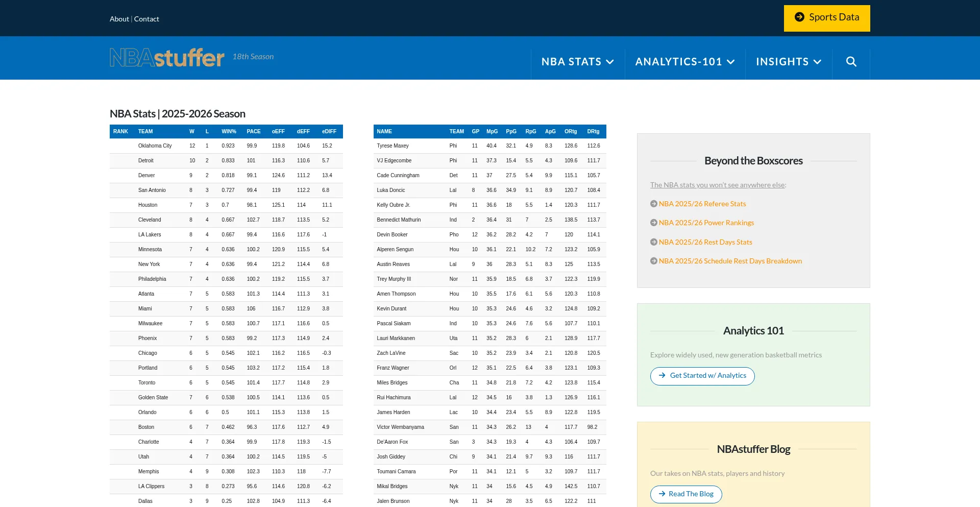Click Get Started w/ Analytics button
This screenshot has width=980, height=507.
click(x=702, y=376)
